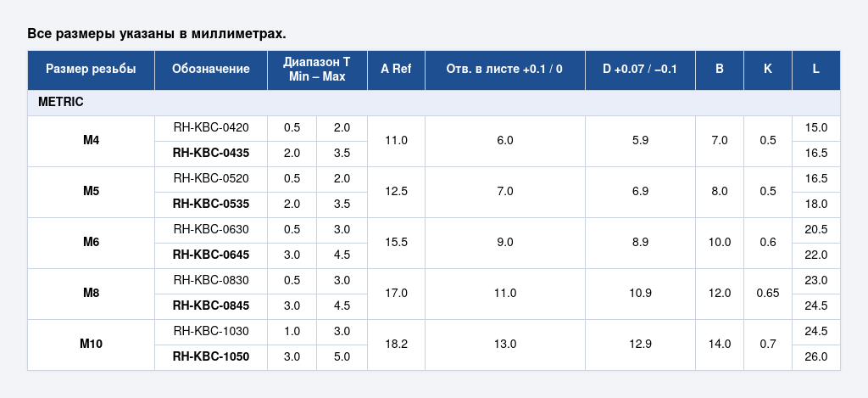The image size is (868, 398).
Task: Click the "A Ref" column header
Action: (396, 70)
